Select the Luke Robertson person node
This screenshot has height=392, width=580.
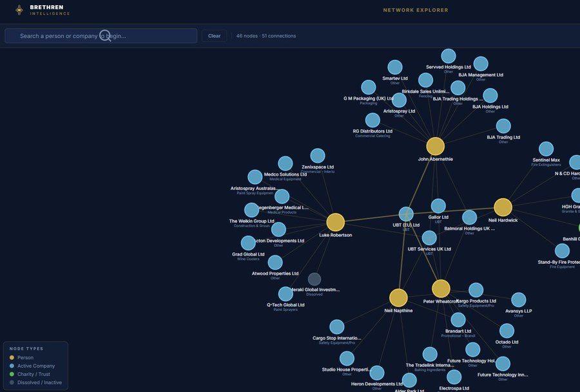point(336,222)
